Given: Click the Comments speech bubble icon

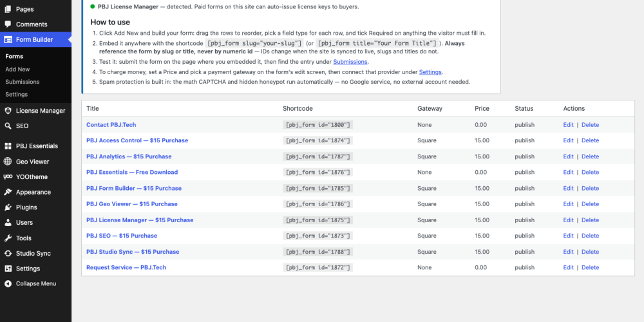Looking at the screenshot, I should coord(8,24).
